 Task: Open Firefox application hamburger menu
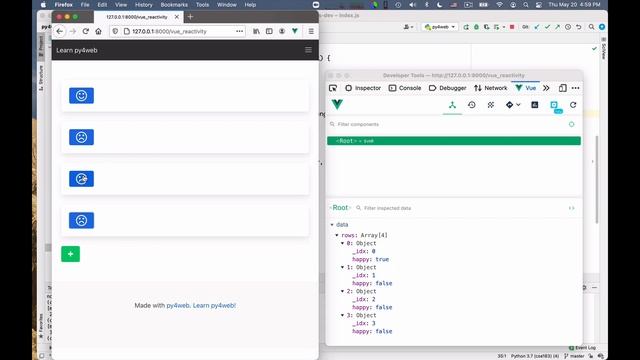311,31
